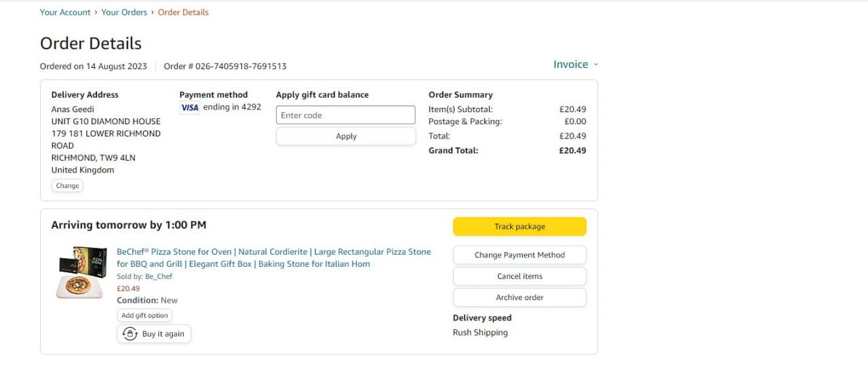Click the Buy it again label text

163,334
